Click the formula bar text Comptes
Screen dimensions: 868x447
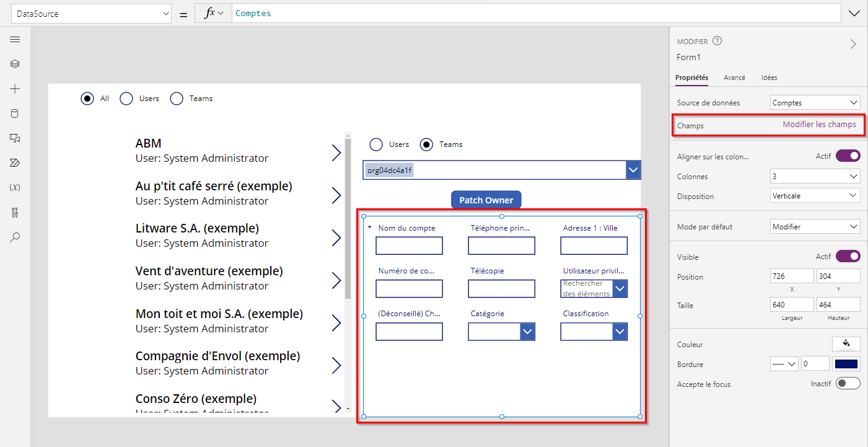253,14
